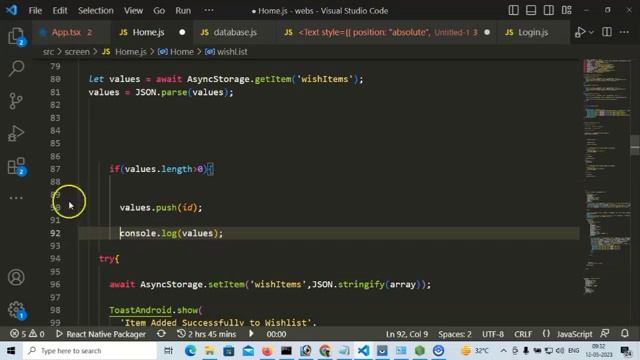Click the Run code play icon

580,32
